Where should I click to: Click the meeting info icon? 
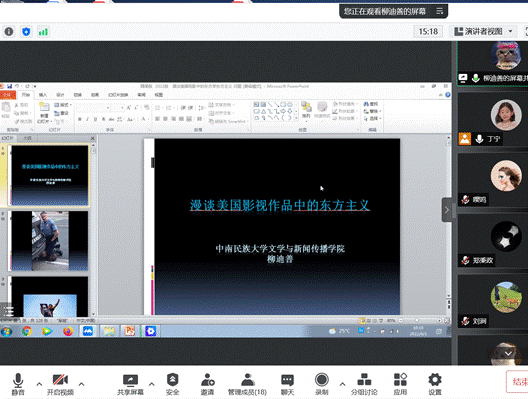[x=9, y=32]
